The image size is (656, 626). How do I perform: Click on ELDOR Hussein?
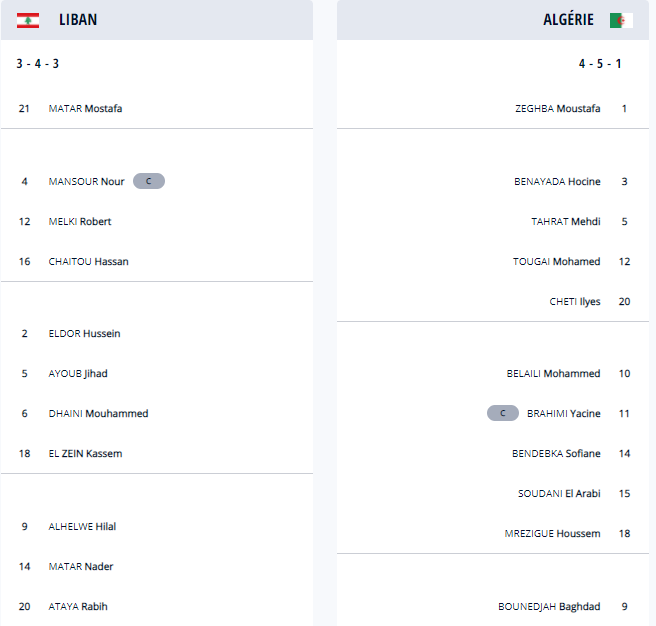(x=84, y=333)
